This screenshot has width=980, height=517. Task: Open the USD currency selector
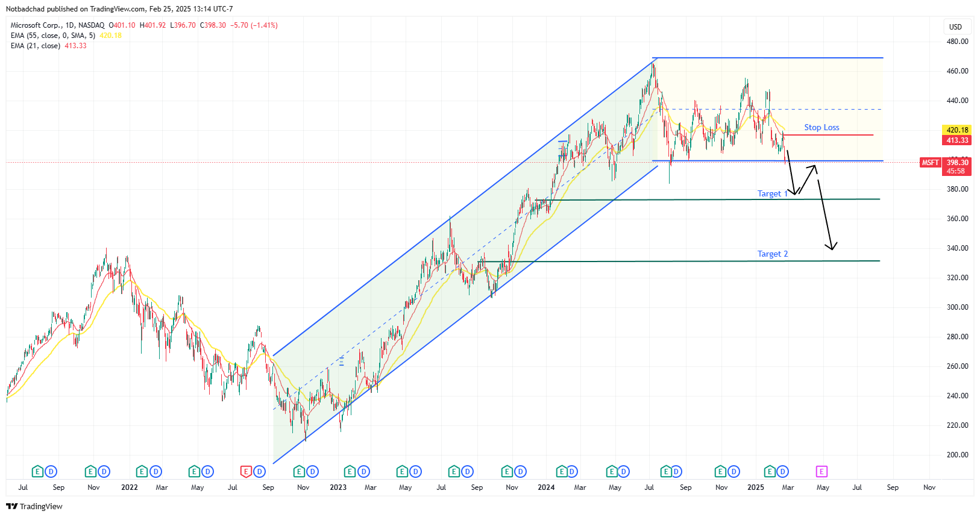[x=956, y=27]
